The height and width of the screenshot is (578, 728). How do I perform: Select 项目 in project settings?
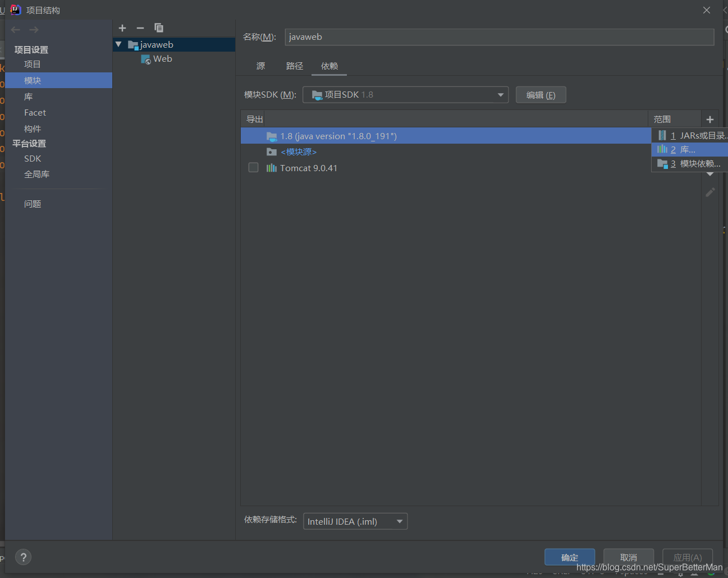click(x=33, y=65)
